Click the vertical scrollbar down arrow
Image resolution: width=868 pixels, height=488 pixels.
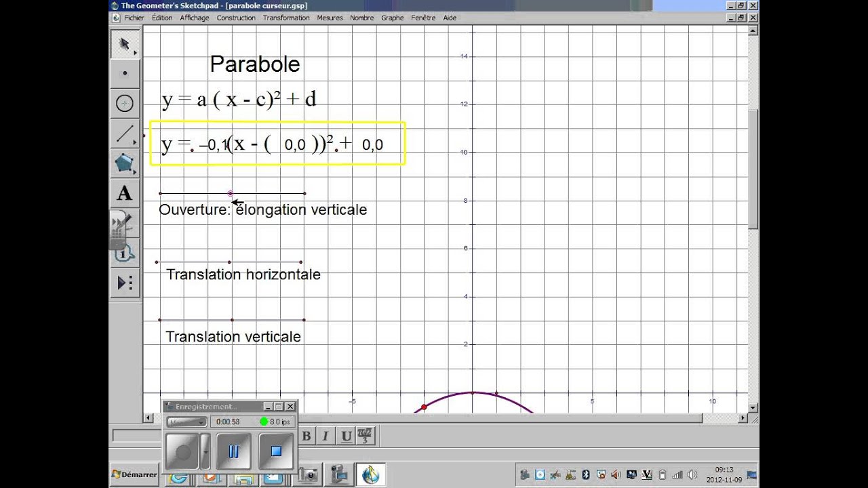coord(753,407)
